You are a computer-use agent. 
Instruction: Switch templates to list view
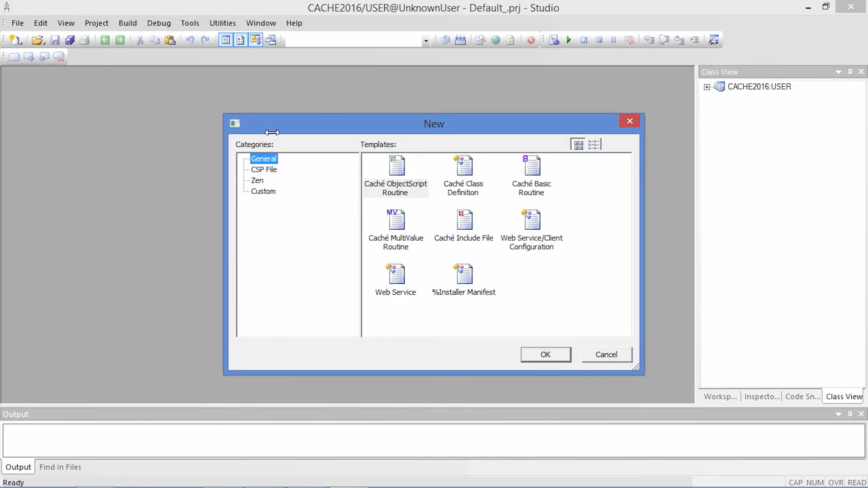click(x=594, y=144)
